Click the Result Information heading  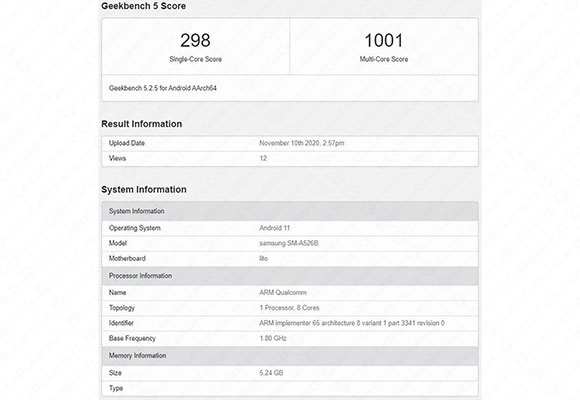(x=142, y=124)
